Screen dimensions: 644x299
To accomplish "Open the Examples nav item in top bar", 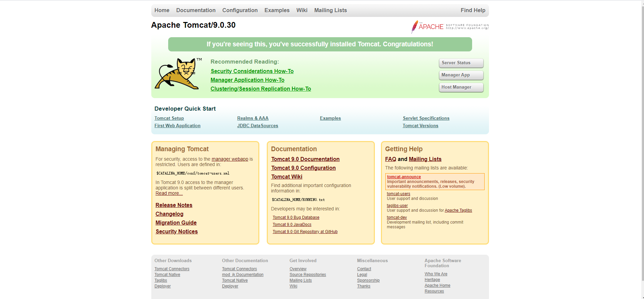I will point(277,10).
